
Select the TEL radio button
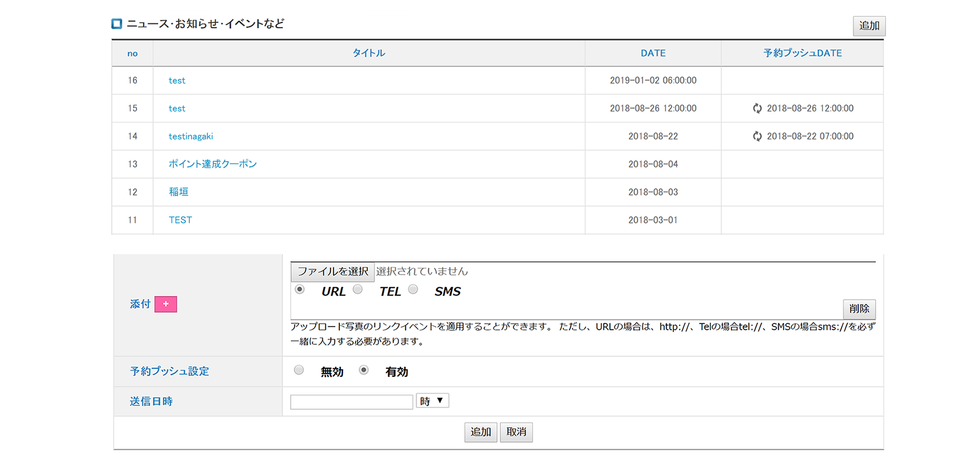point(358,289)
